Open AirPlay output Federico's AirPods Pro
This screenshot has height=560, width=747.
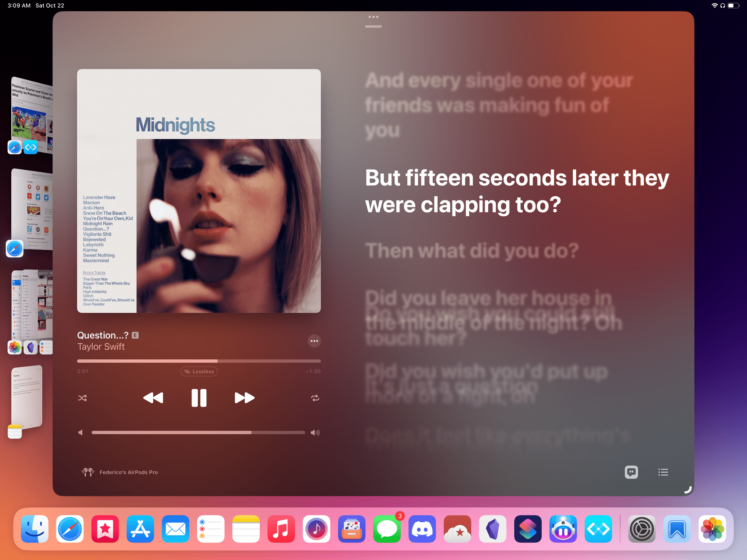[120, 472]
